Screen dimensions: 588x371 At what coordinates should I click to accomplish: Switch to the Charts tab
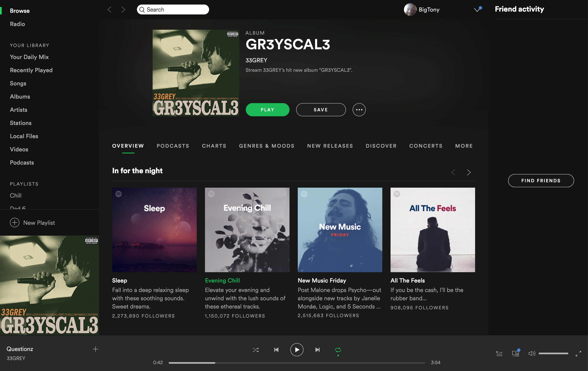[x=214, y=146]
